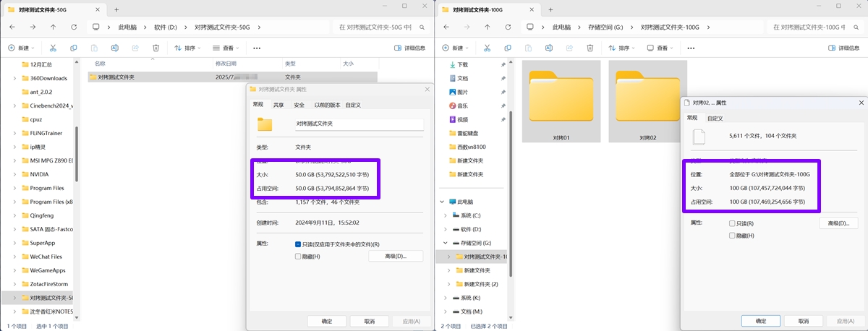Refresh the 50G window

74,27
